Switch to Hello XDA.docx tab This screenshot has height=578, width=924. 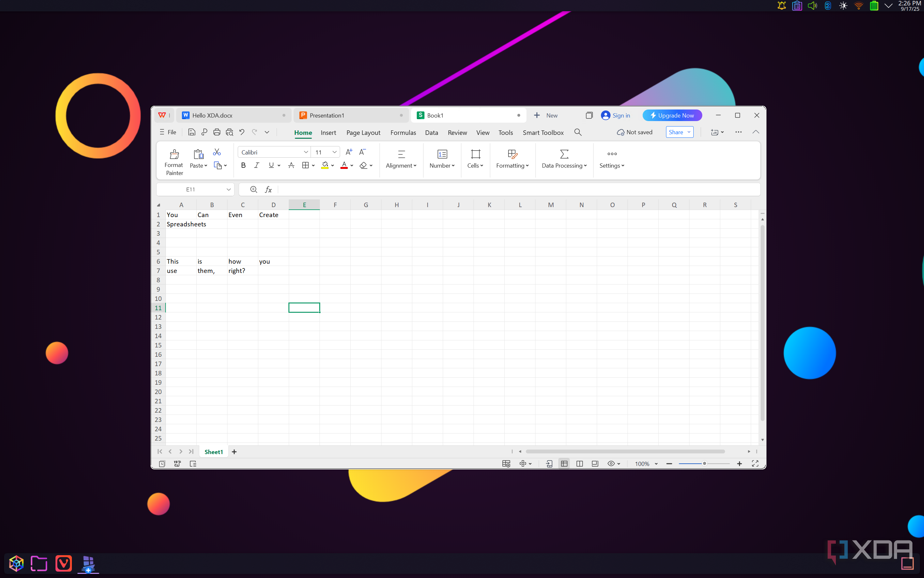[x=234, y=116]
